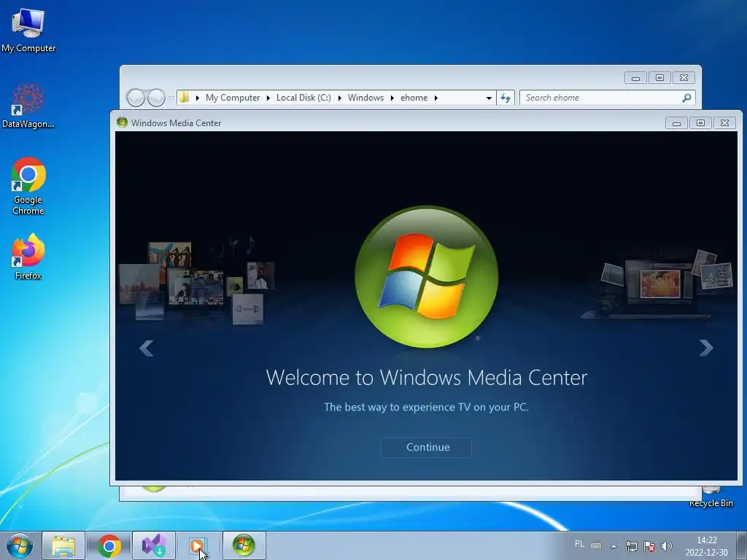Click Explorer forward navigation button
This screenshot has height=560, width=747.
coord(156,98)
